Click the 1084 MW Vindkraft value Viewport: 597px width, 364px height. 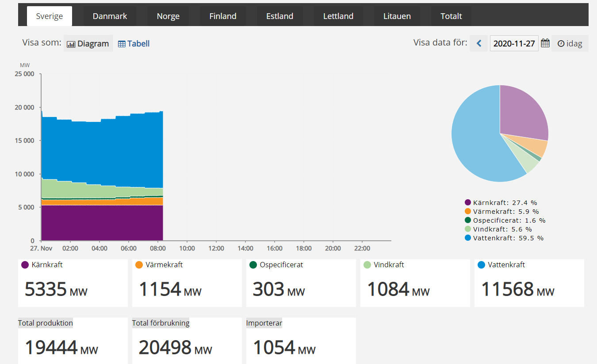click(x=398, y=289)
